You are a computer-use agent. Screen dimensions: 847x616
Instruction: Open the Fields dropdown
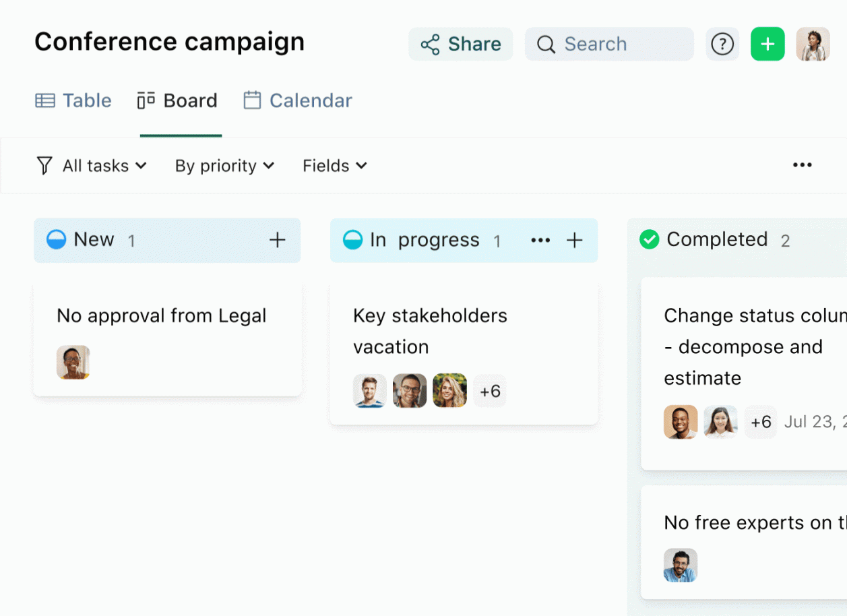(334, 166)
